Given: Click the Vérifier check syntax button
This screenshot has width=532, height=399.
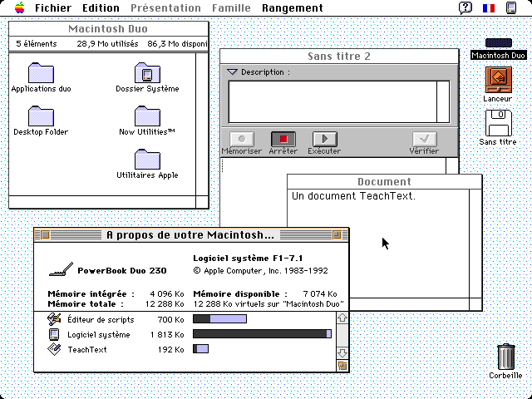Looking at the screenshot, I should pos(425,139).
